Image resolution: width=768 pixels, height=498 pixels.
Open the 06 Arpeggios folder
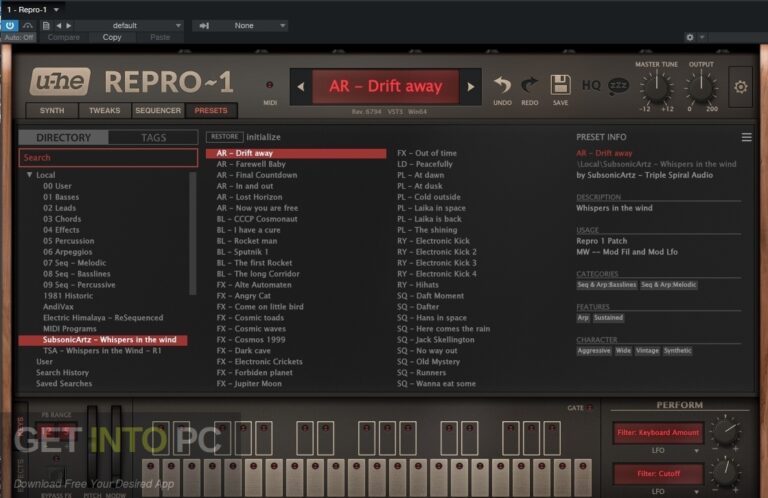point(68,252)
